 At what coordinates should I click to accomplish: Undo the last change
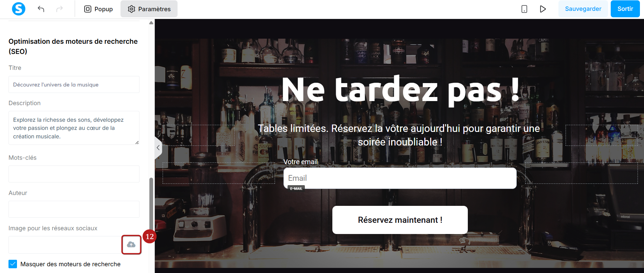click(41, 9)
